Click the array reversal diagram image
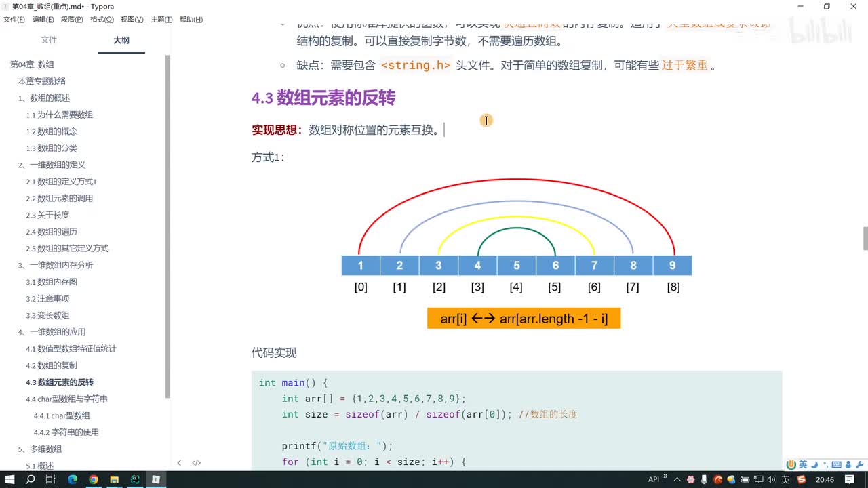The image size is (868, 488). (x=517, y=254)
